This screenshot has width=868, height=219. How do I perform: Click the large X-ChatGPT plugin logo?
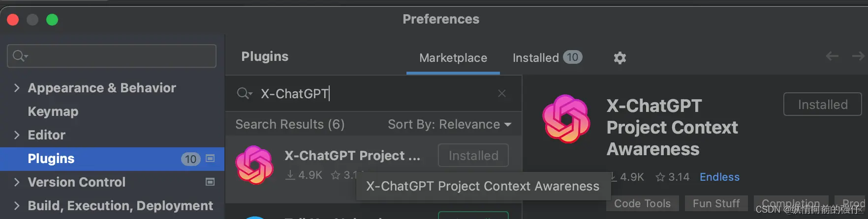(566, 119)
